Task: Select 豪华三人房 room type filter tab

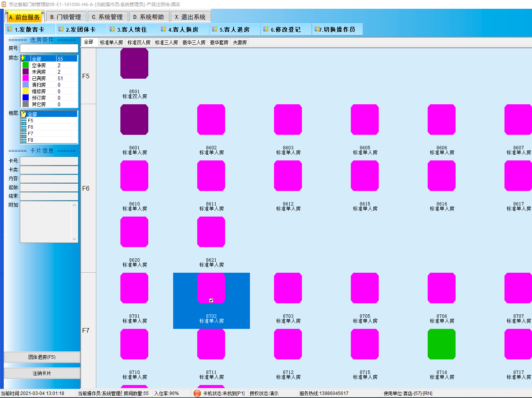Action: click(x=194, y=42)
